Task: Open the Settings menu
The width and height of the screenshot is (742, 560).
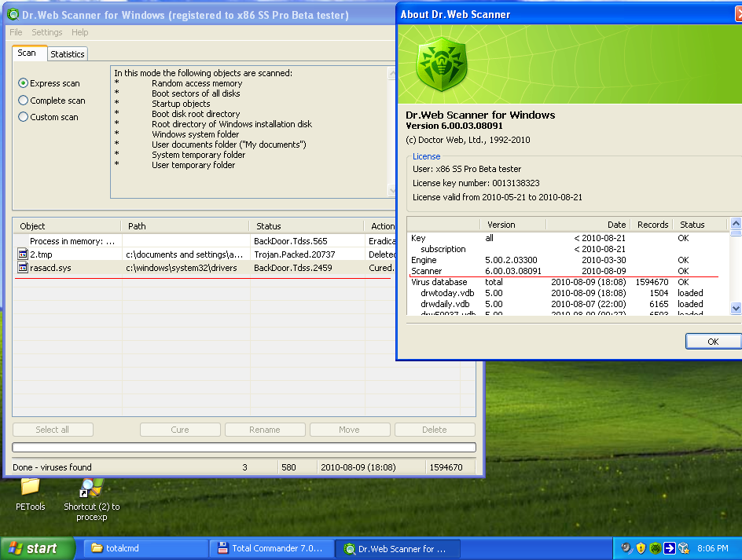Action: click(47, 32)
